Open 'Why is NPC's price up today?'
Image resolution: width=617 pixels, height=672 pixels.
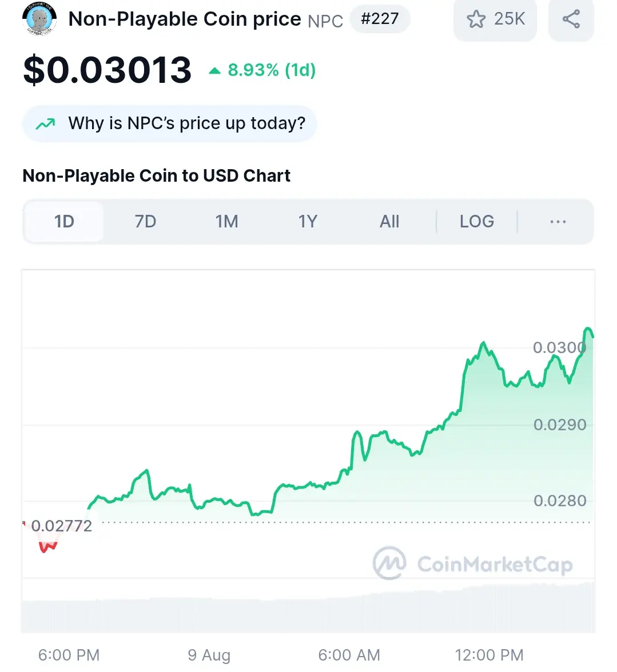(x=169, y=123)
